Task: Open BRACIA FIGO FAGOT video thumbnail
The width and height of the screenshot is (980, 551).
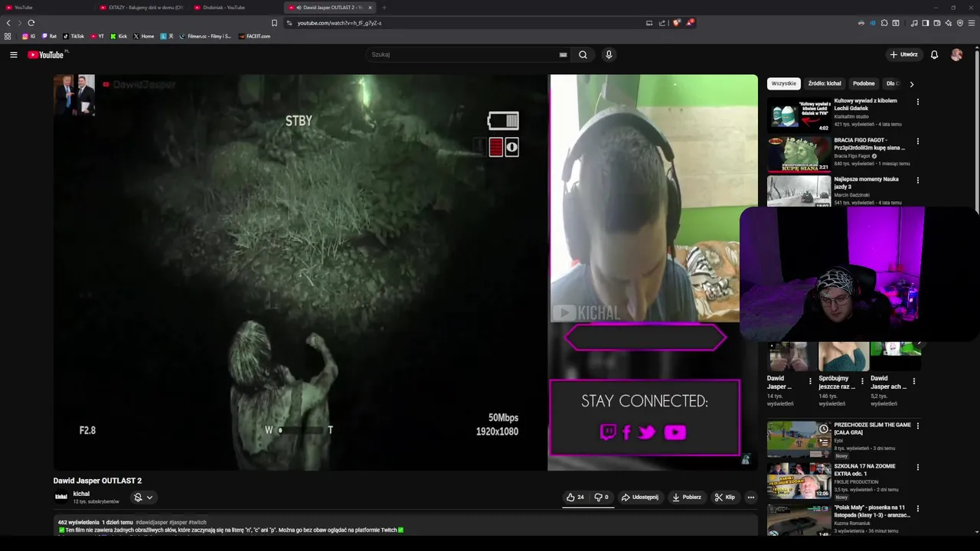Action: pyautogui.click(x=799, y=154)
